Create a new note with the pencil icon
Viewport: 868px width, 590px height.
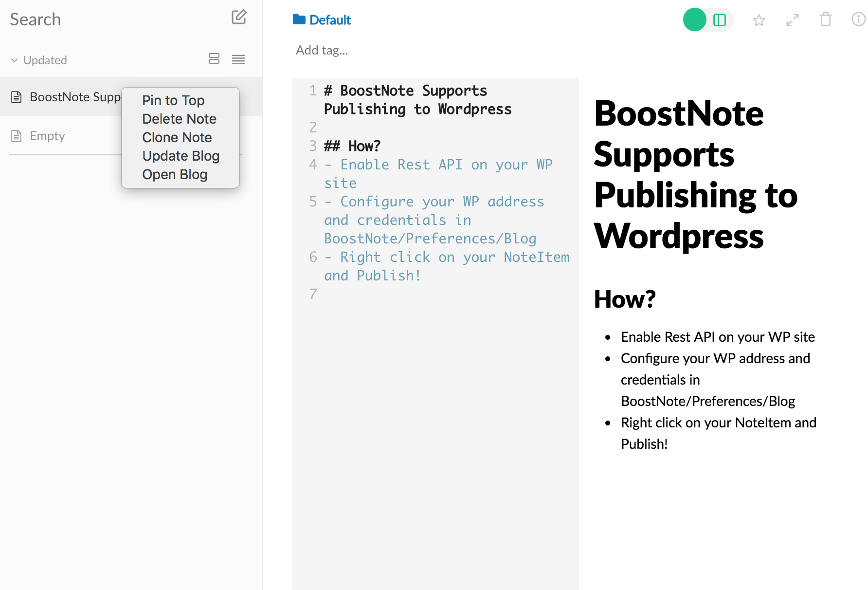[239, 17]
